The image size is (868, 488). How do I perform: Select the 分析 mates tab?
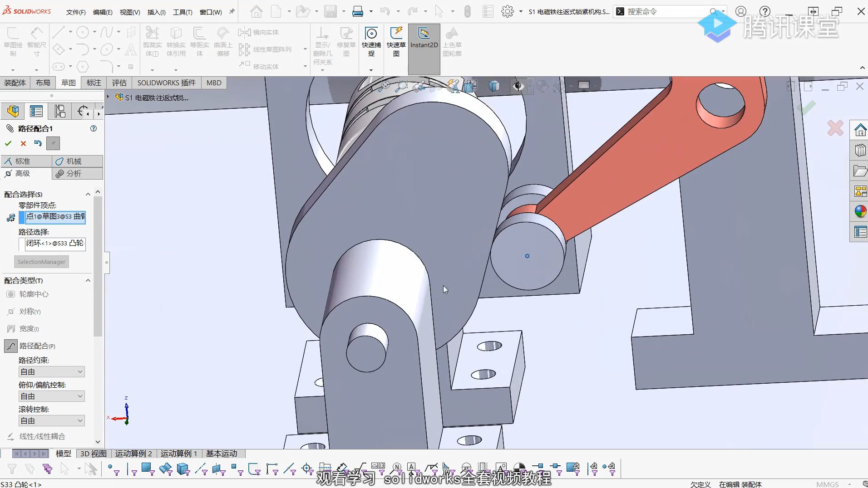[x=78, y=173]
